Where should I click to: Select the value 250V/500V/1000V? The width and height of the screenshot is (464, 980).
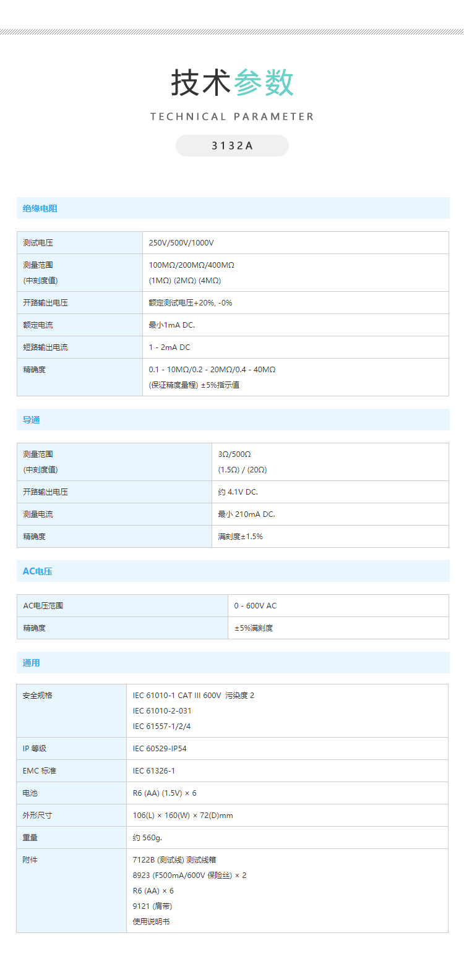181,243
